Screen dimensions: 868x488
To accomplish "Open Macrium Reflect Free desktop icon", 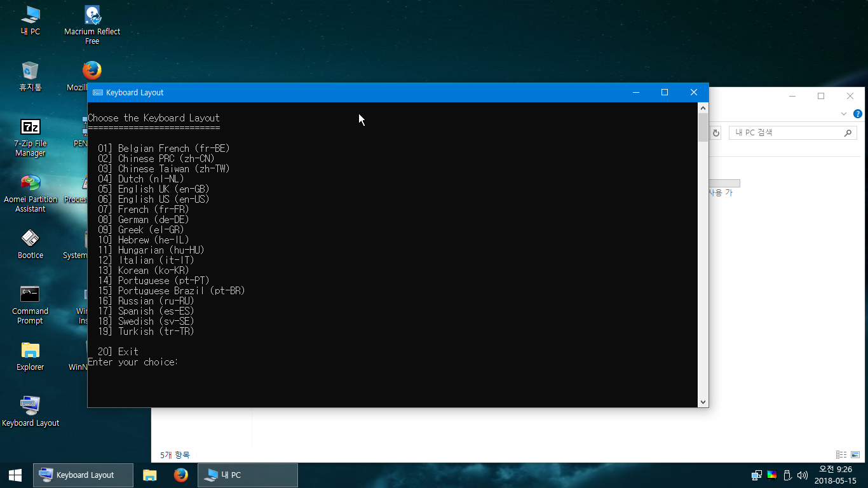I will pyautogui.click(x=92, y=25).
